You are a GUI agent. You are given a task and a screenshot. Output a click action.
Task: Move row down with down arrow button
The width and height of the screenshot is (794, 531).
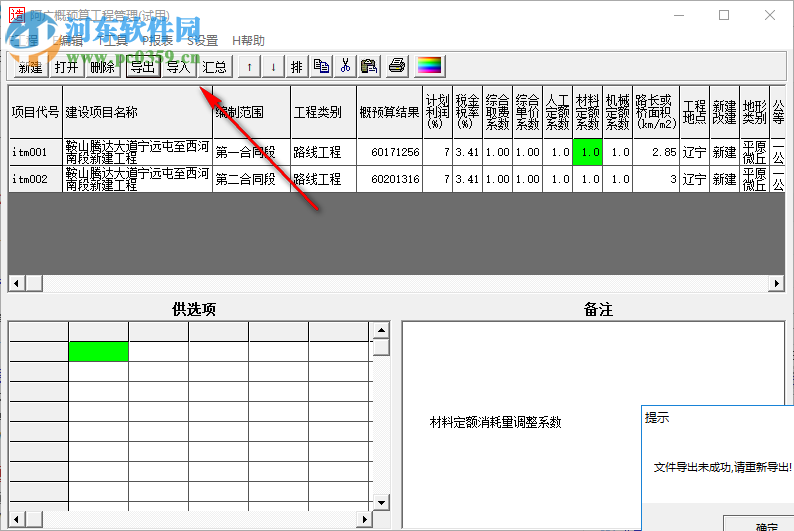pyautogui.click(x=273, y=66)
